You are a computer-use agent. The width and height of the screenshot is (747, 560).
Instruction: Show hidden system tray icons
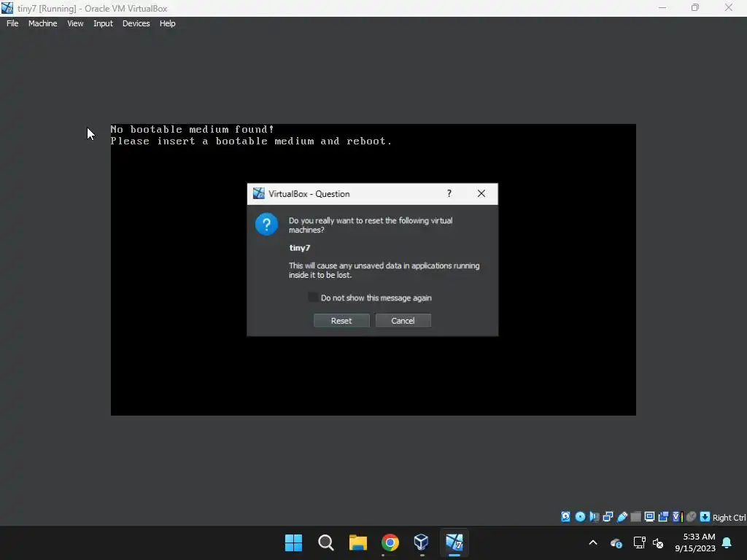(x=593, y=542)
